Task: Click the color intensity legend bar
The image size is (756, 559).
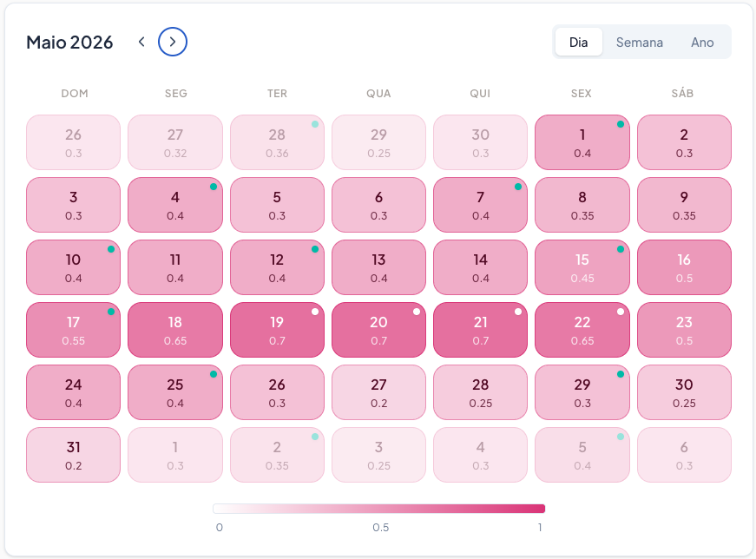Action: point(378,509)
